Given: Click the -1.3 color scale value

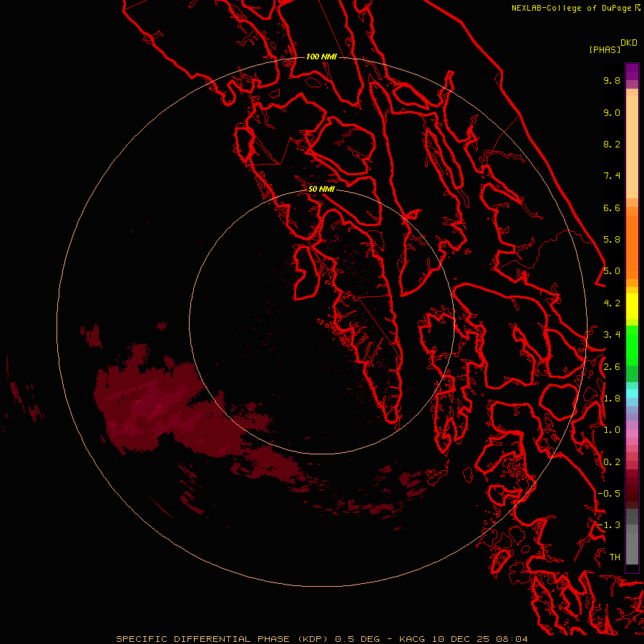Looking at the screenshot, I should [x=609, y=525].
